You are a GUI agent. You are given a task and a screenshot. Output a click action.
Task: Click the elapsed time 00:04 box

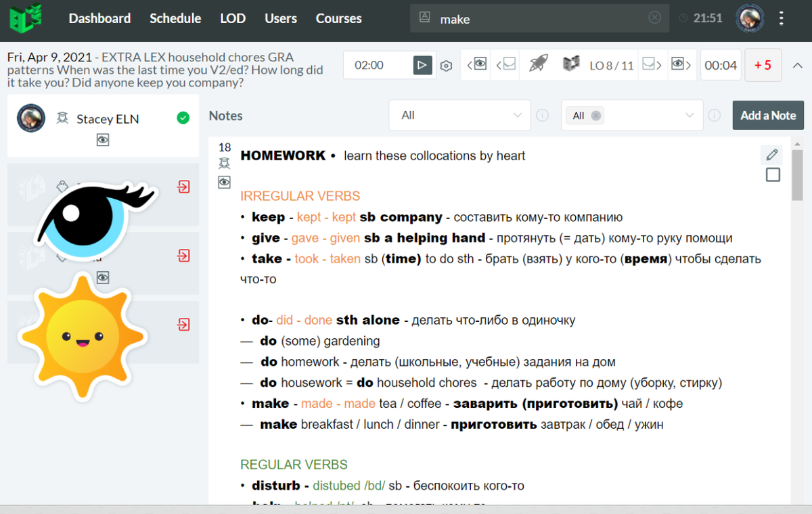click(x=721, y=66)
